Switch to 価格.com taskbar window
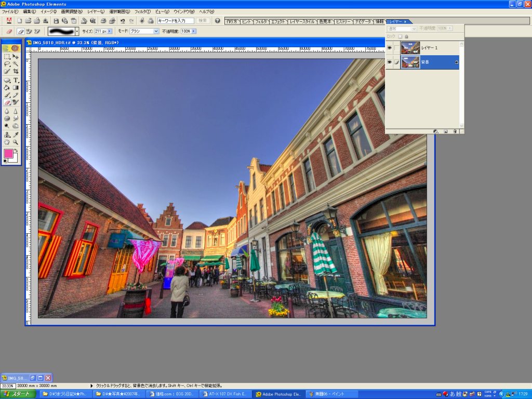This screenshot has width=532, height=399. (x=174, y=394)
